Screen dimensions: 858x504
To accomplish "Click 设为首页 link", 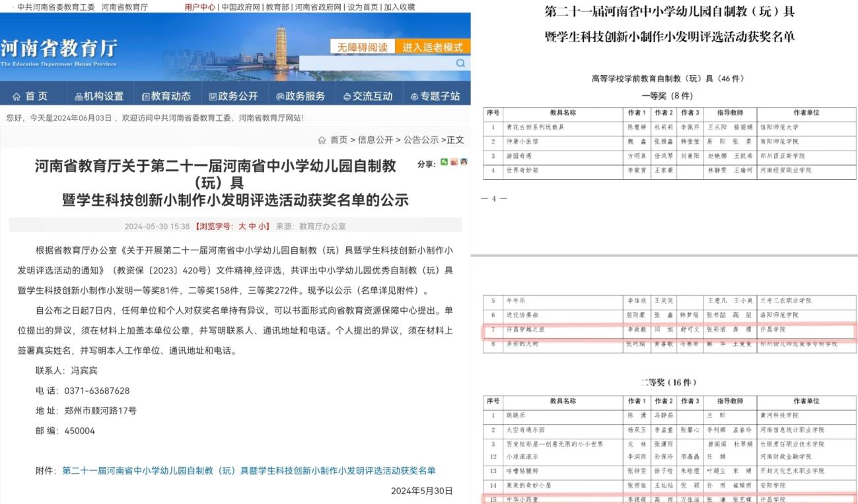I will (x=363, y=7).
